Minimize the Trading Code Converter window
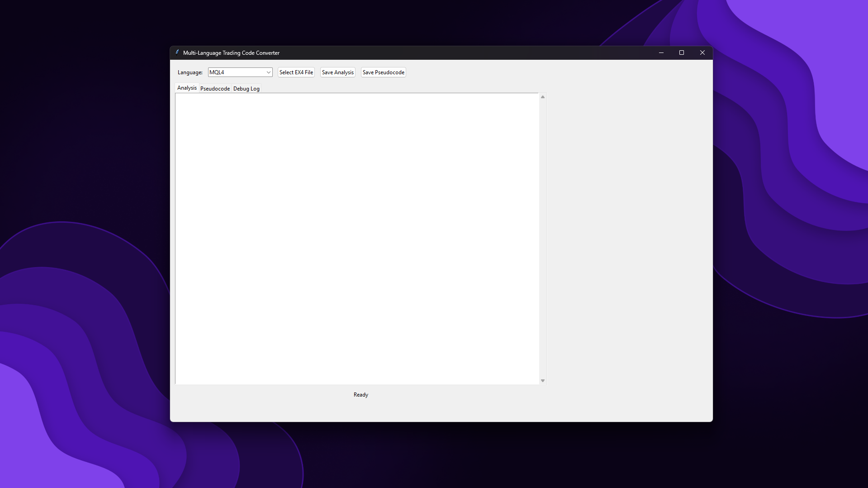 pos(661,53)
